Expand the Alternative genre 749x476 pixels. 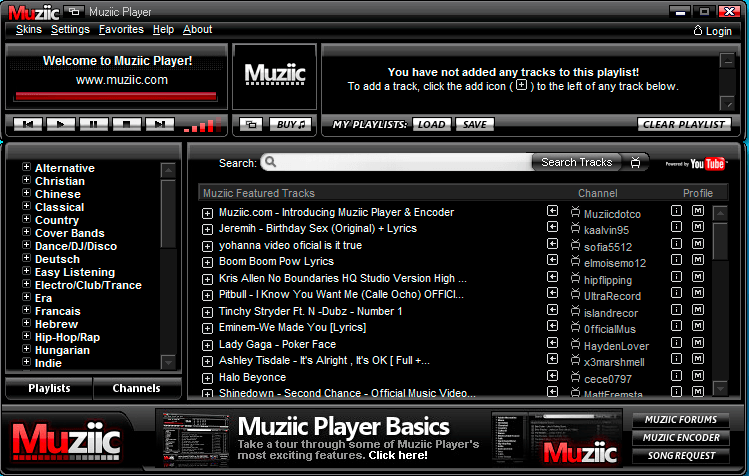tap(26, 167)
